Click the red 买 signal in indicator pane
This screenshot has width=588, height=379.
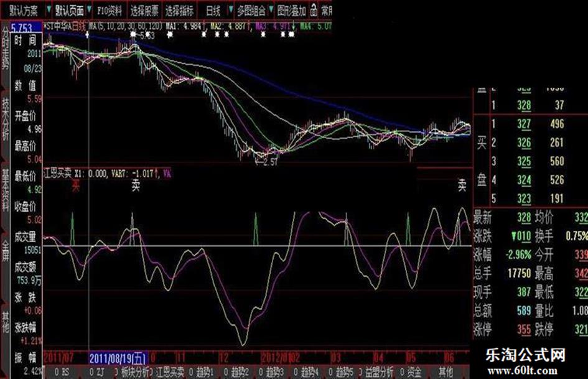tap(75, 185)
